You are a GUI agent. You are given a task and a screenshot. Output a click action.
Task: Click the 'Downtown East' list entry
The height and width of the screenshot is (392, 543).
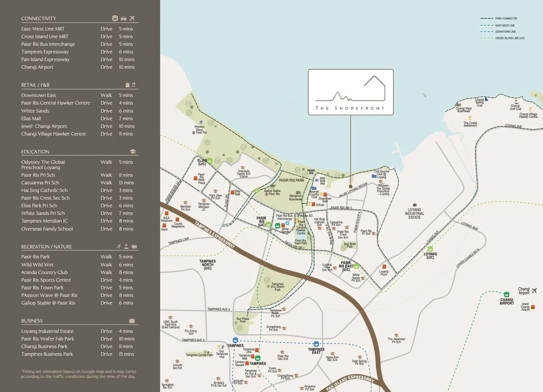(77, 95)
